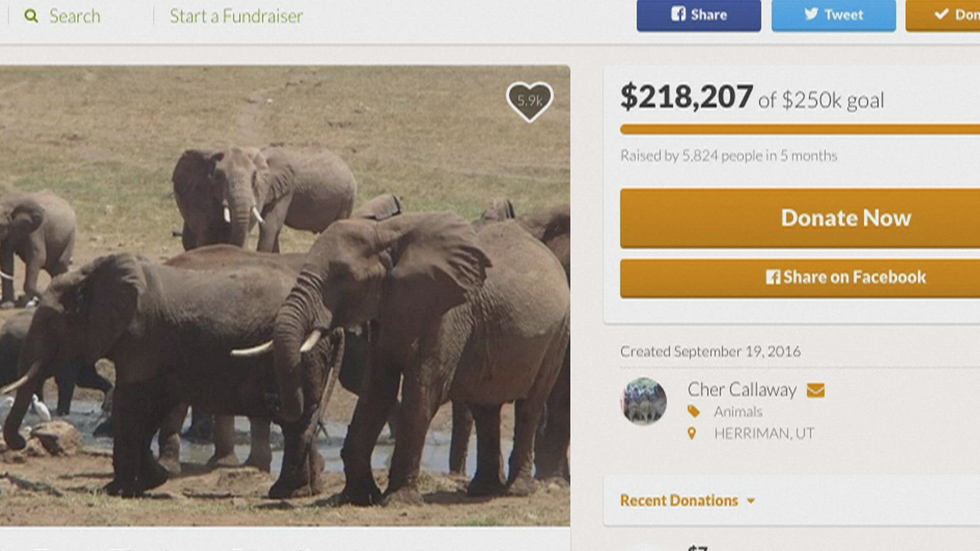Click the envelope icon beside Cher Callaway
This screenshot has width=980, height=551.
tap(815, 390)
